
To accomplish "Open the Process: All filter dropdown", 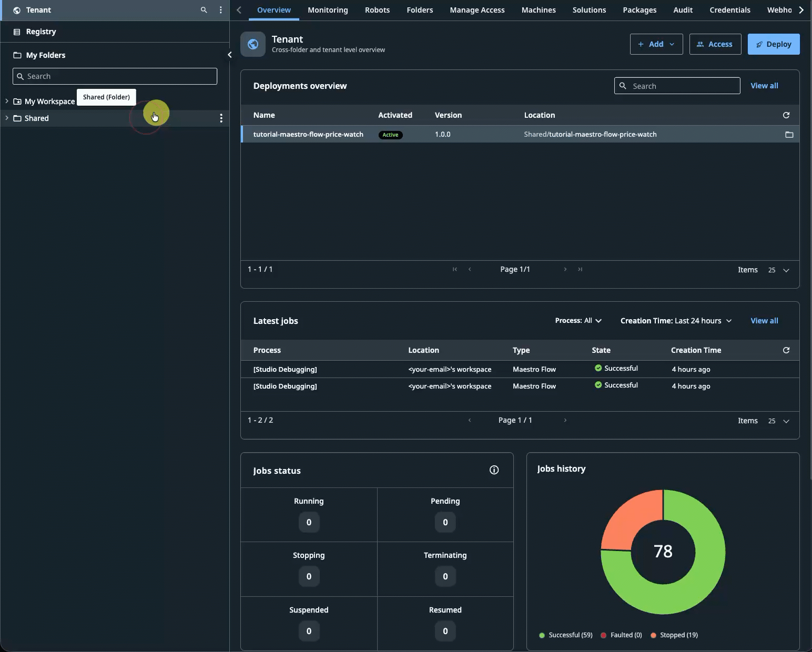I will click(x=578, y=321).
